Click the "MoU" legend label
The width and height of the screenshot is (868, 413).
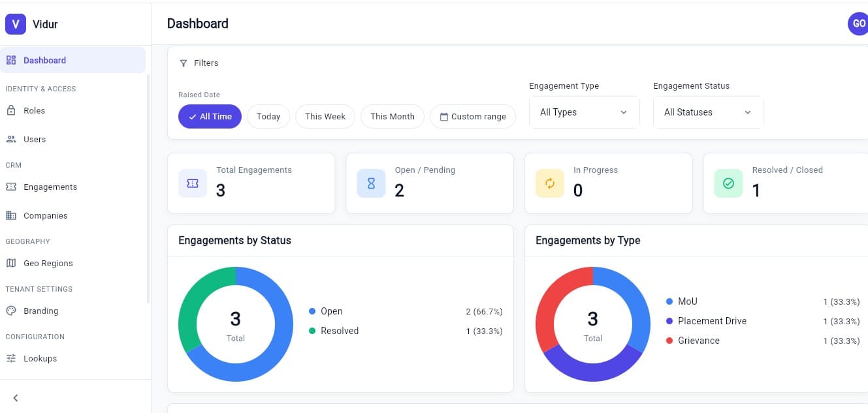pos(688,301)
